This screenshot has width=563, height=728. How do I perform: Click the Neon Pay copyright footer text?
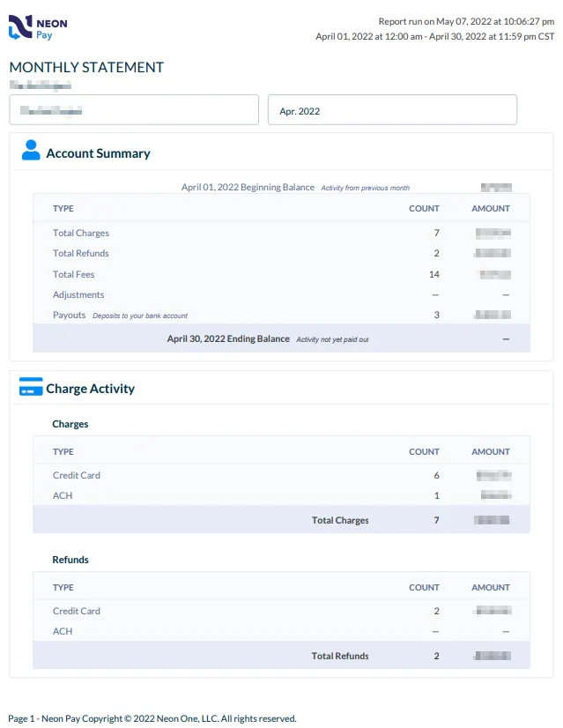[x=152, y=719]
